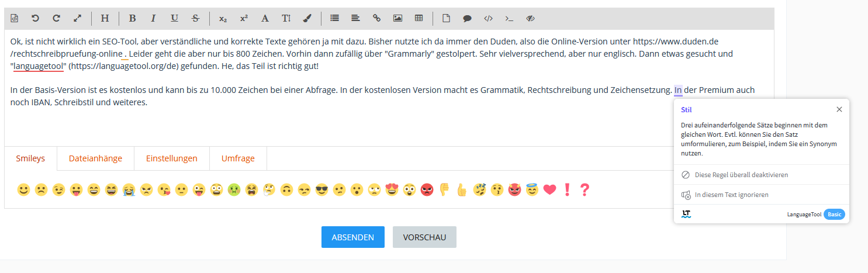The width and height of the screenshot is (868, 273).
Task: Open the Einstellungen tab
Action: pyautogui.click(x=172, y=158)
